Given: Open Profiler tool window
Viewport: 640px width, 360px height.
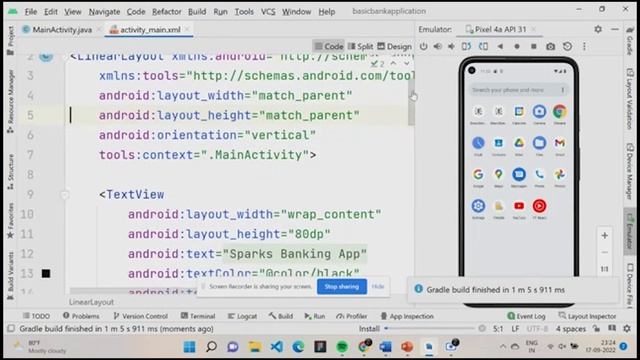Looking at the screenshot, I should 352,316.
